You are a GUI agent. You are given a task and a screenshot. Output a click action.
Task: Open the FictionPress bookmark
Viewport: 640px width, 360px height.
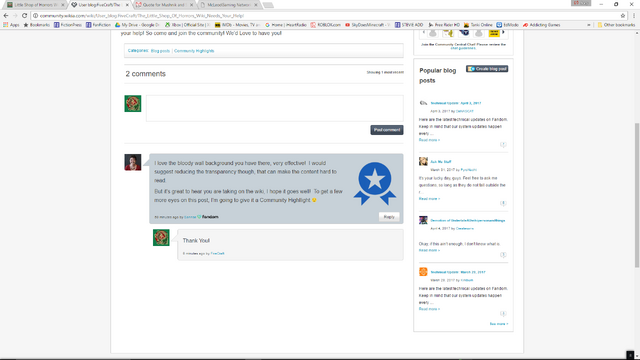68,25
